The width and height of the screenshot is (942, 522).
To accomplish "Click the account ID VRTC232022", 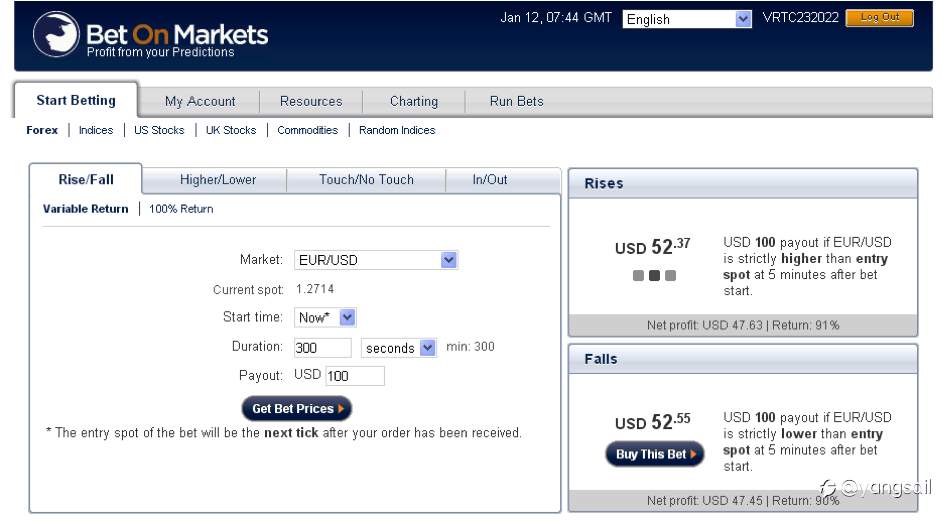I will (800, 17).
